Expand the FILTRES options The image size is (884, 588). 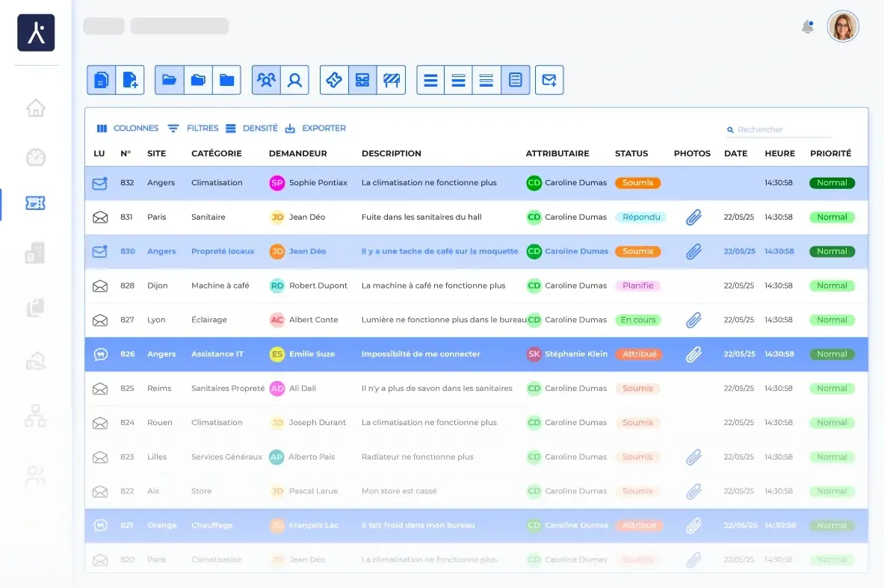click(x=194, y=129)
